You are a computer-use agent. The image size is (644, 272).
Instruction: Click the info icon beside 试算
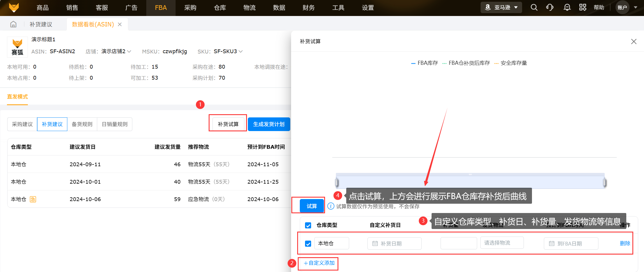tap(331, 206)
